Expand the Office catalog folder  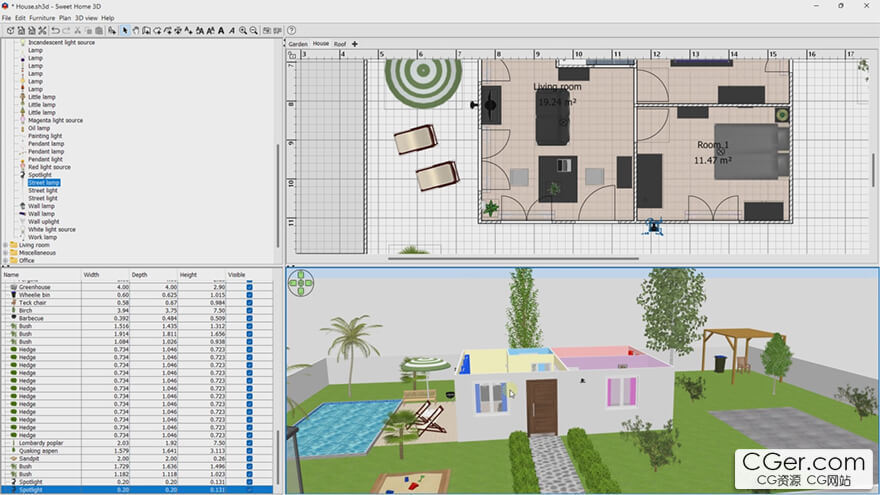pyautogui.click(x=6, y=261)
